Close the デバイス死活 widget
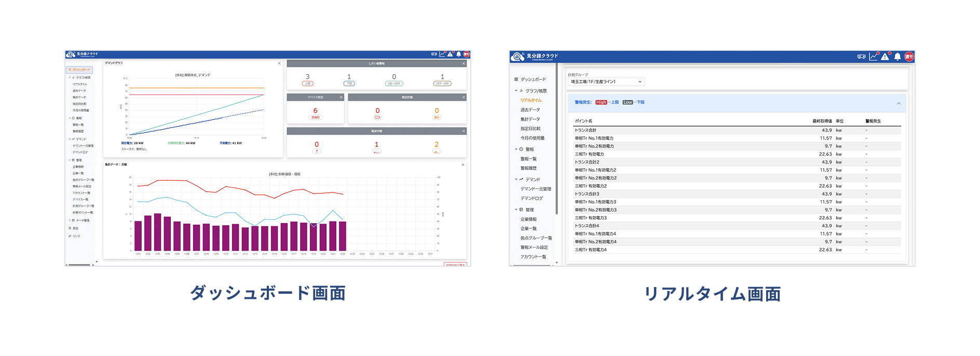 pyautogui.click(x=341, y=97)
